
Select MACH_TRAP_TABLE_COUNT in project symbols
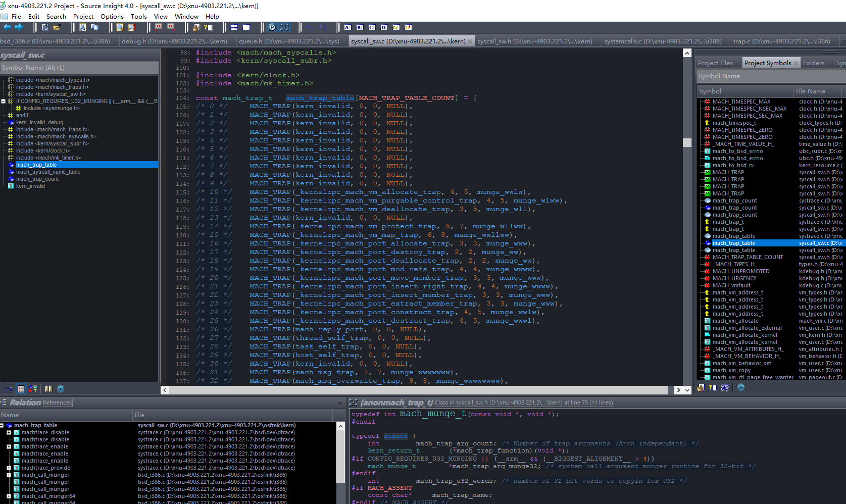coord(748,257)
